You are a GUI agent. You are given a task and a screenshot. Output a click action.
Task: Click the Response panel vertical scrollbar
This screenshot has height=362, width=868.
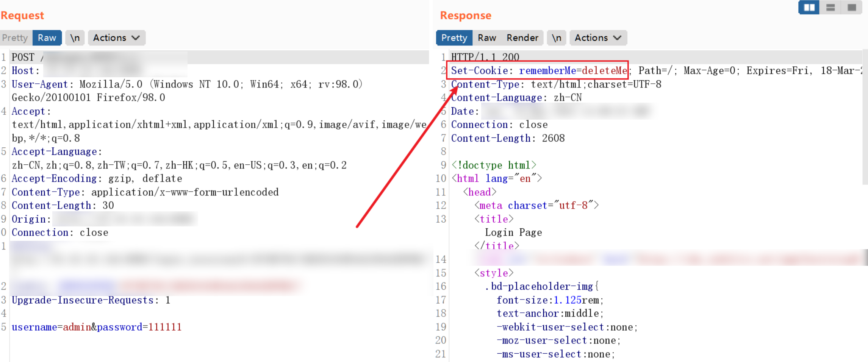(x=865, y=117)
